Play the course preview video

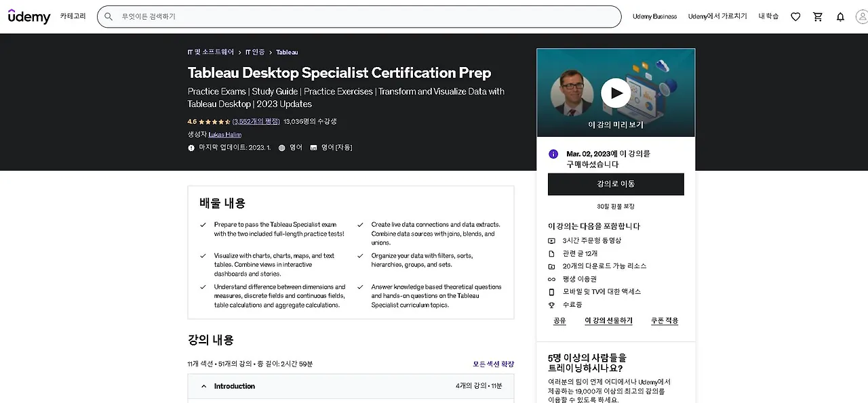(616, 93)
